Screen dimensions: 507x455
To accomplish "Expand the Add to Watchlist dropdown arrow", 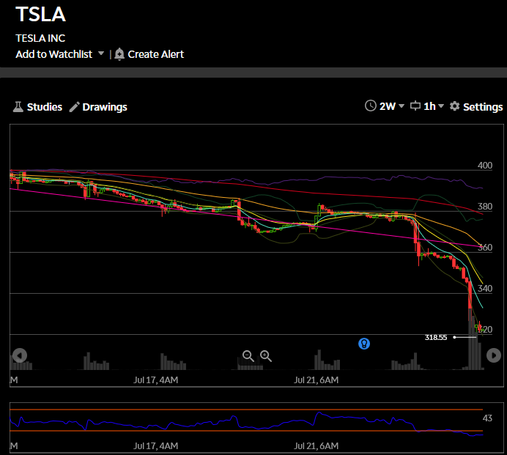I will click(101, 53).
